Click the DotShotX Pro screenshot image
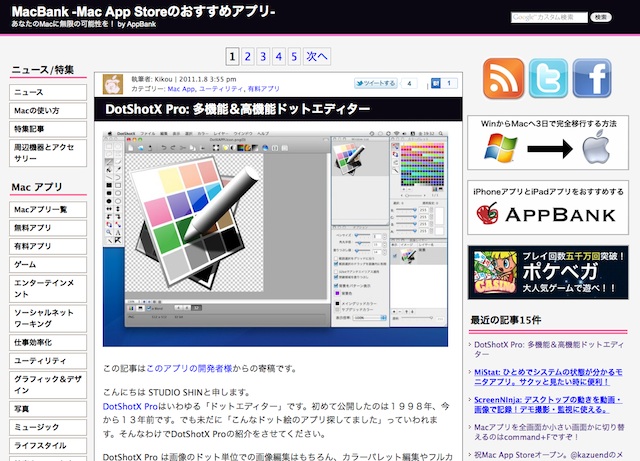The height and width of the screenshot is (461, 640). pos(275,238)
